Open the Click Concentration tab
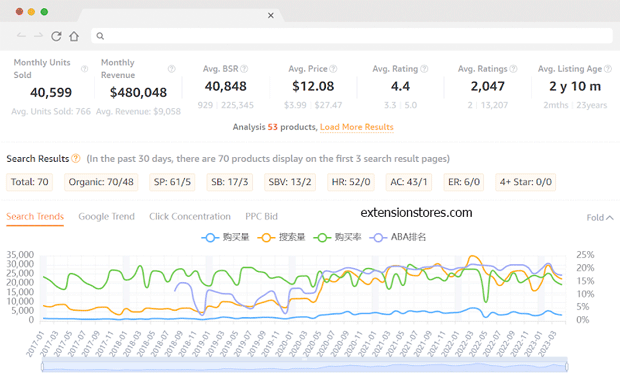The image size is (620, 388). [190, 217]
